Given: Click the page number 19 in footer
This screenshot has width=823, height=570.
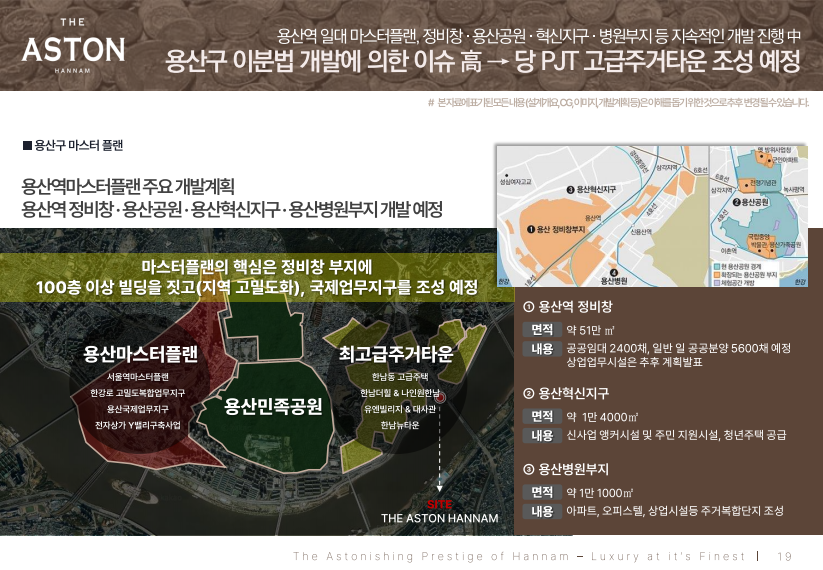Looking at the screenshot, I should pos(783,556).
